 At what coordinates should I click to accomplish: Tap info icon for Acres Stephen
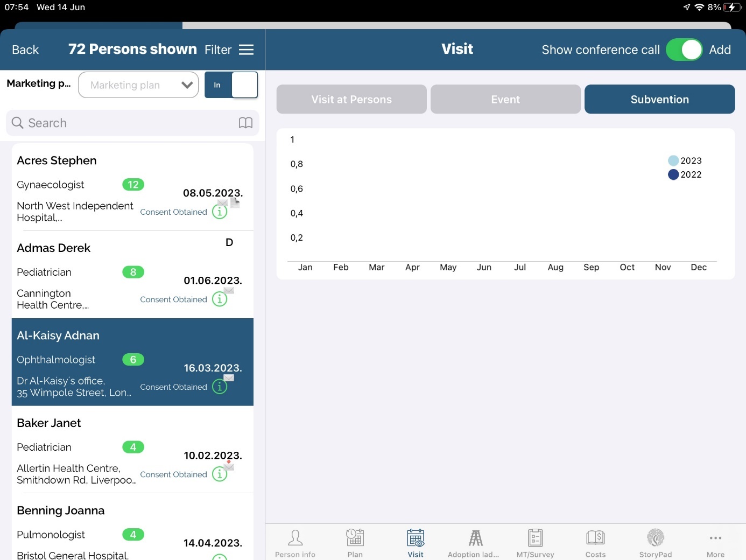(220, 212)
